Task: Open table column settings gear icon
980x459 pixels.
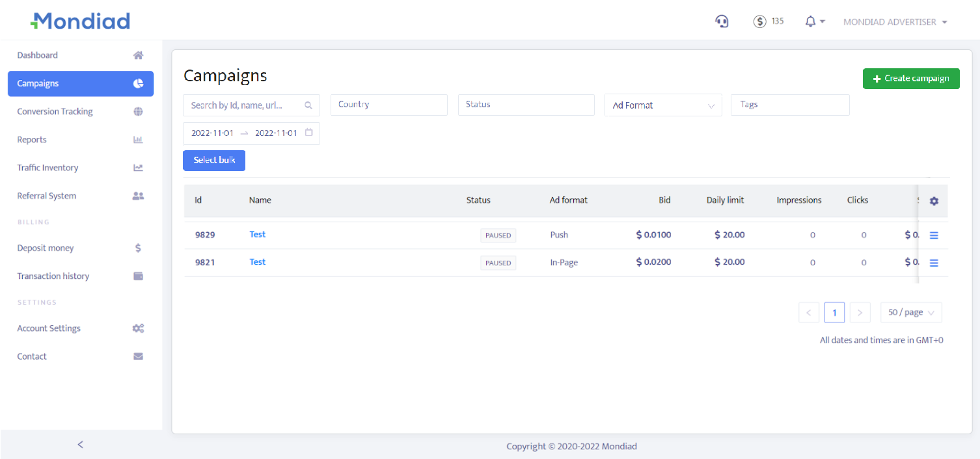Action: click(x=934, y=201)
